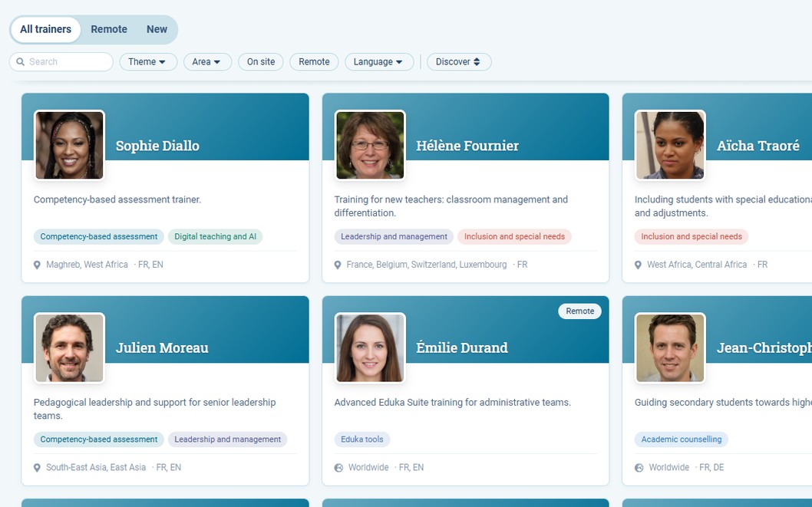Click 'Maghreb, West Africa' location text
The width and height of the screenshot is (812, 507).
(x=87, y=265)
